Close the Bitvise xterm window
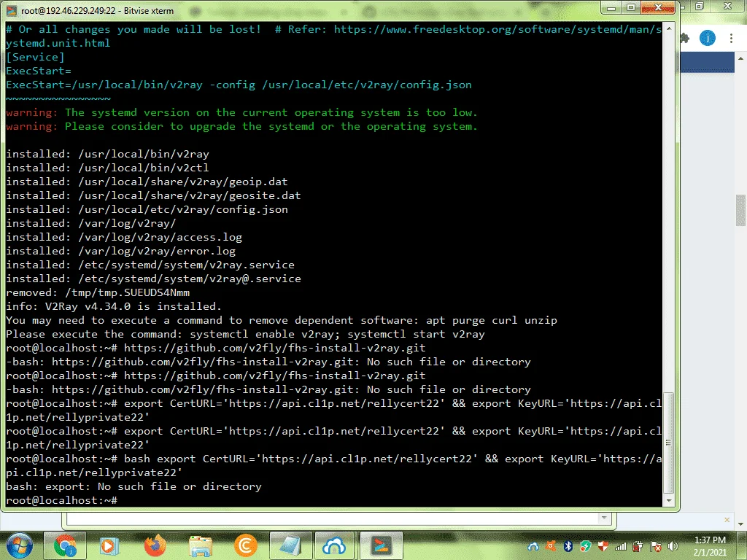 click(x=658, y=7)
